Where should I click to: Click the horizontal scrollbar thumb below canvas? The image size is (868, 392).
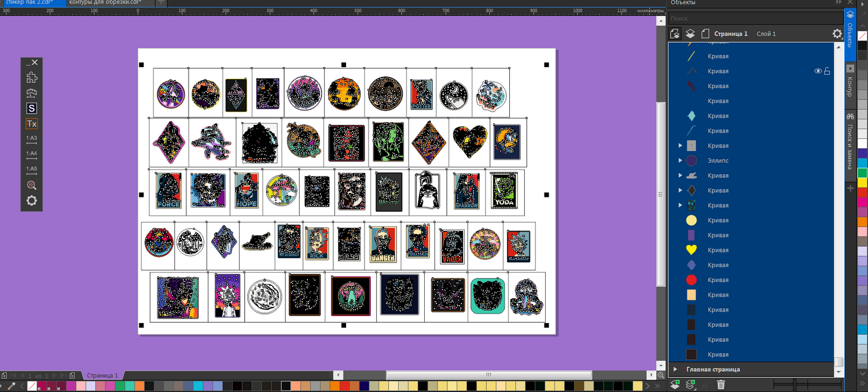488,375
